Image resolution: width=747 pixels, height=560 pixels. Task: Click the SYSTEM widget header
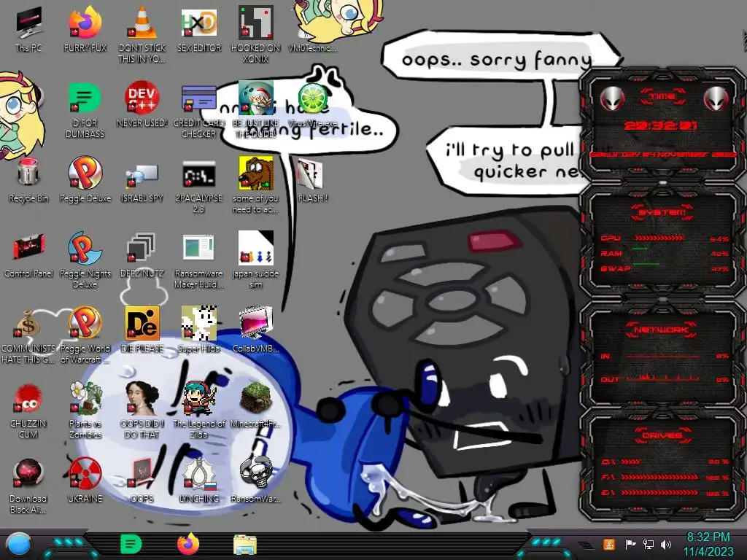[662, 212]
